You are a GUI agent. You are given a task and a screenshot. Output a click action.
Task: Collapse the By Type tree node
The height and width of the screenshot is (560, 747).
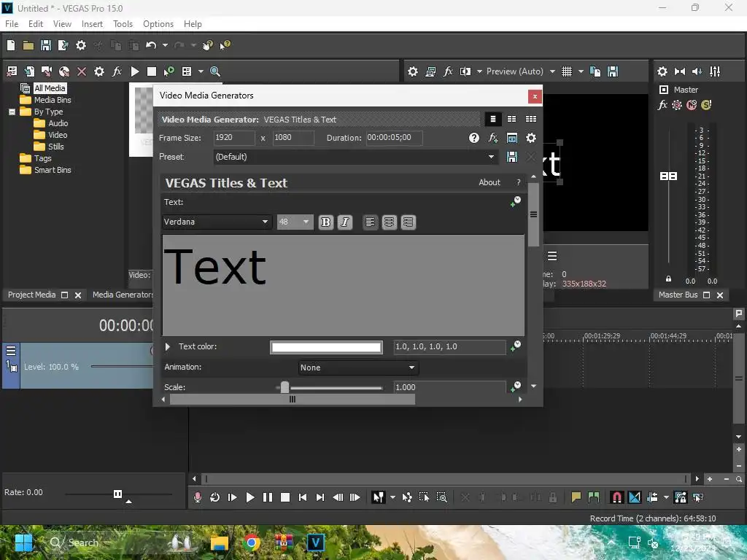[12, 112]
